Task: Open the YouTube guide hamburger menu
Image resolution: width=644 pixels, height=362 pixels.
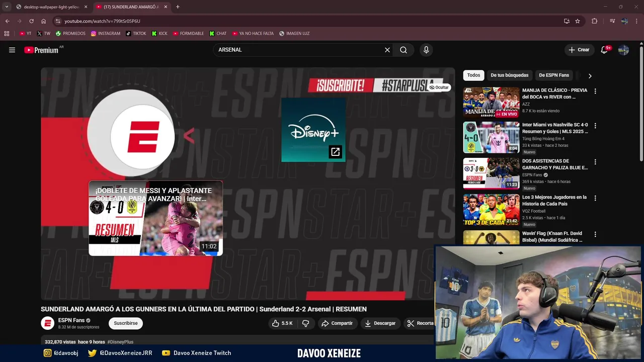Action: point(12,50)
